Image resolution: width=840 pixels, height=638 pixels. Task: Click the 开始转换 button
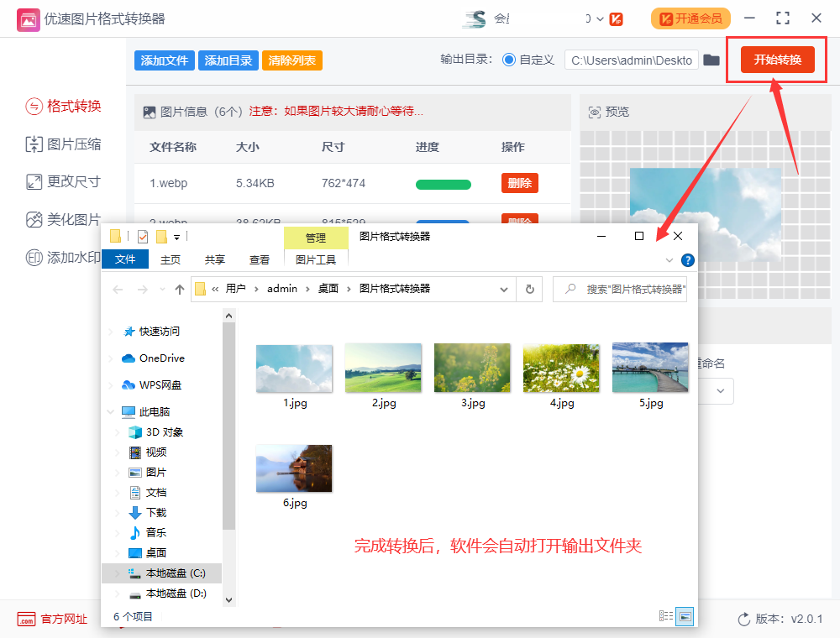click(776, 60)
